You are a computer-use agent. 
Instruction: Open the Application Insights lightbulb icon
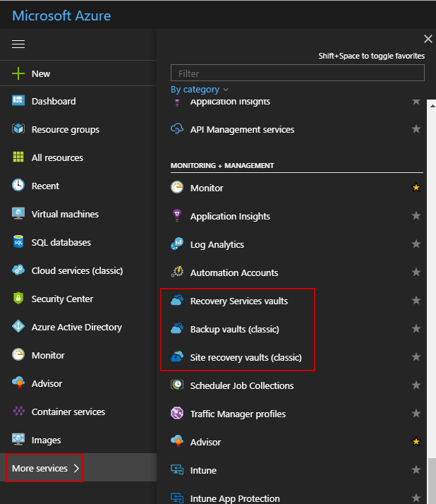click(177, 215)
